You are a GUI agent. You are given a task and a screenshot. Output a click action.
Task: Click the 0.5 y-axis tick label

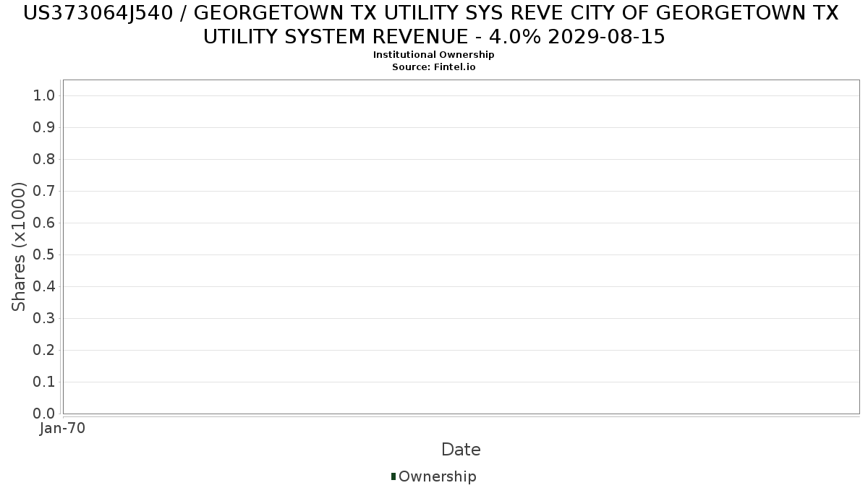44,255
